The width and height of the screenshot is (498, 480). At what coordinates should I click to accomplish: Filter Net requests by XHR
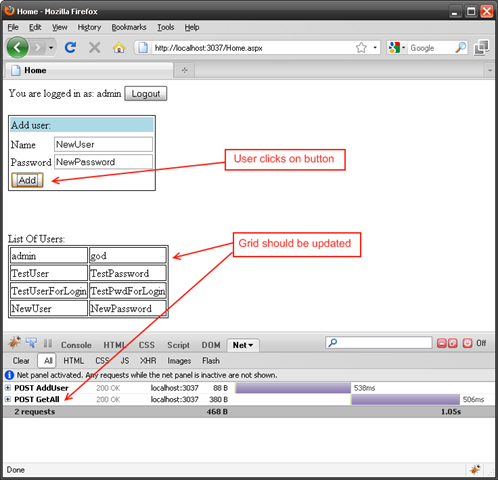tap(148, 361)
